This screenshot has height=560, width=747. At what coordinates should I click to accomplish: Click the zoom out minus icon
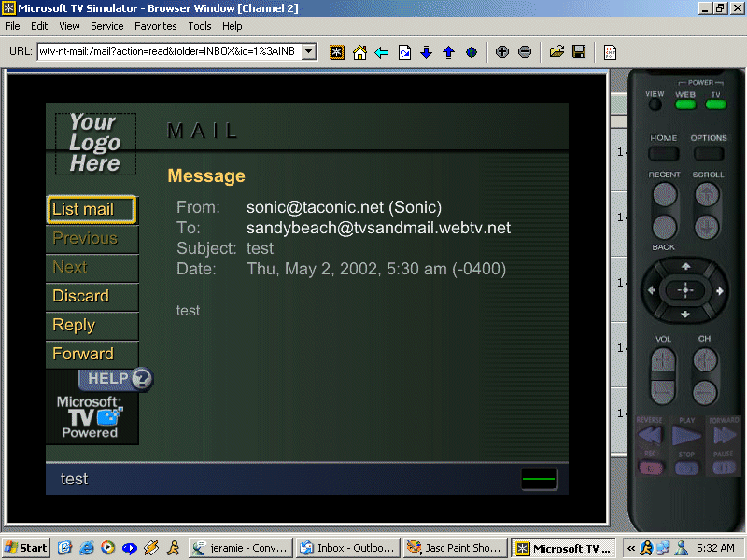tap(525, 52)
